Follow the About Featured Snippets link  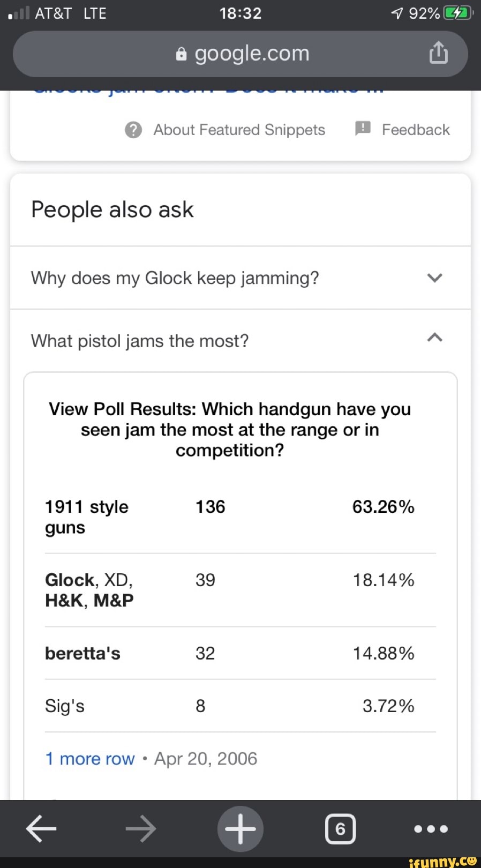[x=239, y=129]
